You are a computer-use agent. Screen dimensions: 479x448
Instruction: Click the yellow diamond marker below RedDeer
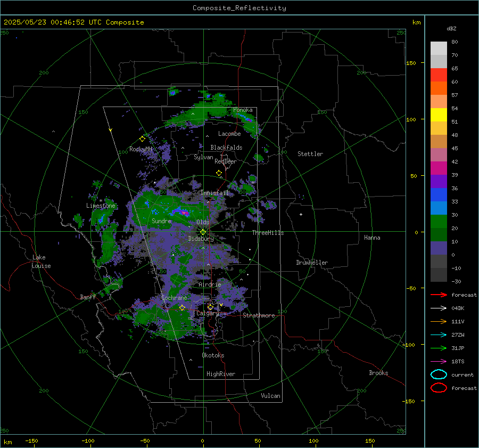click(219, 173)
